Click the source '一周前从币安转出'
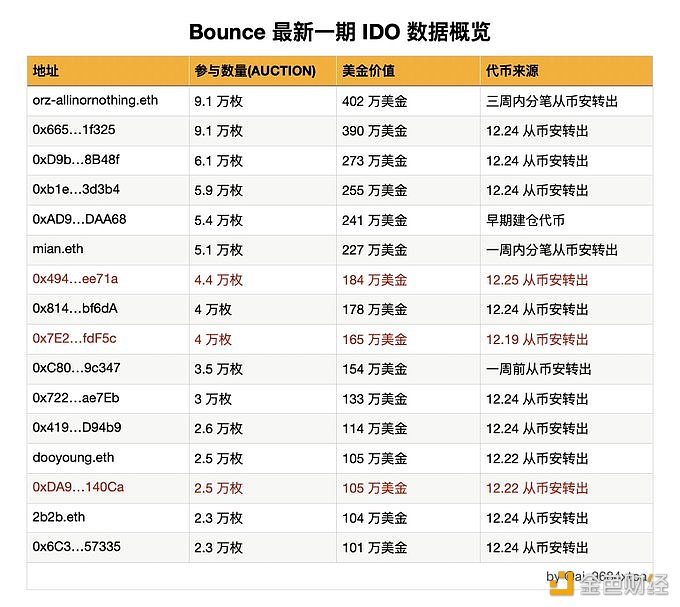 pos(539,369)
